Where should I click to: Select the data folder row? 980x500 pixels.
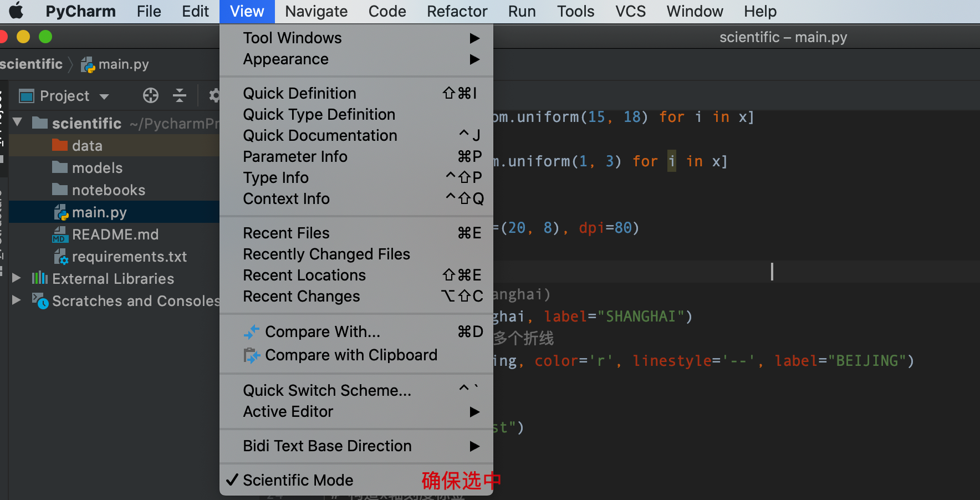pyautogui.click(x=114, y=145)
